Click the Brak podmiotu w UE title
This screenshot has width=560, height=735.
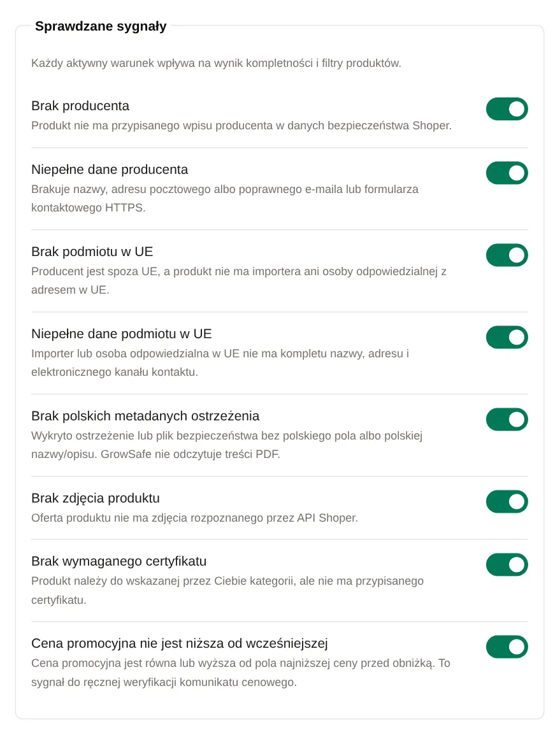(92, 252)
